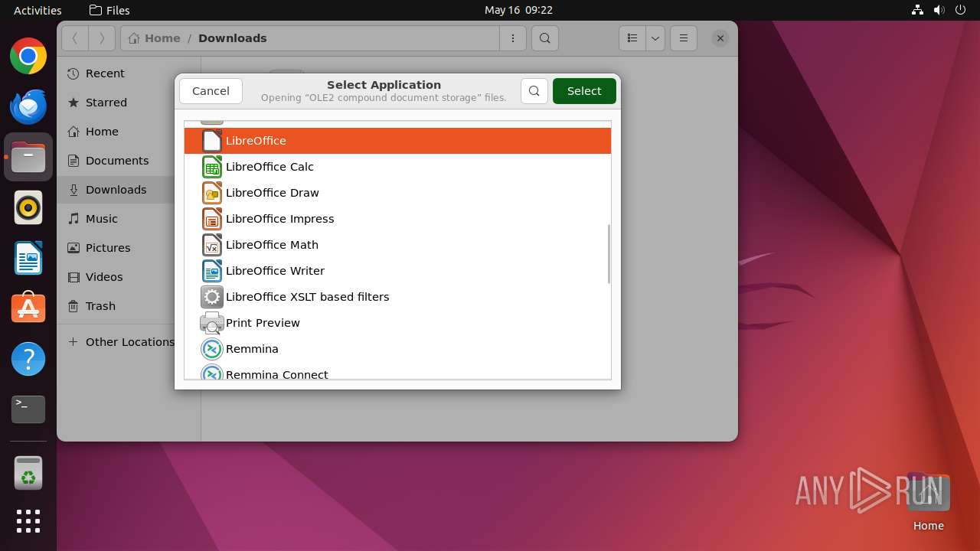Click the LibreOffice Impress icon
Viewport: 980px width, 551px height.
coord(212,219)
